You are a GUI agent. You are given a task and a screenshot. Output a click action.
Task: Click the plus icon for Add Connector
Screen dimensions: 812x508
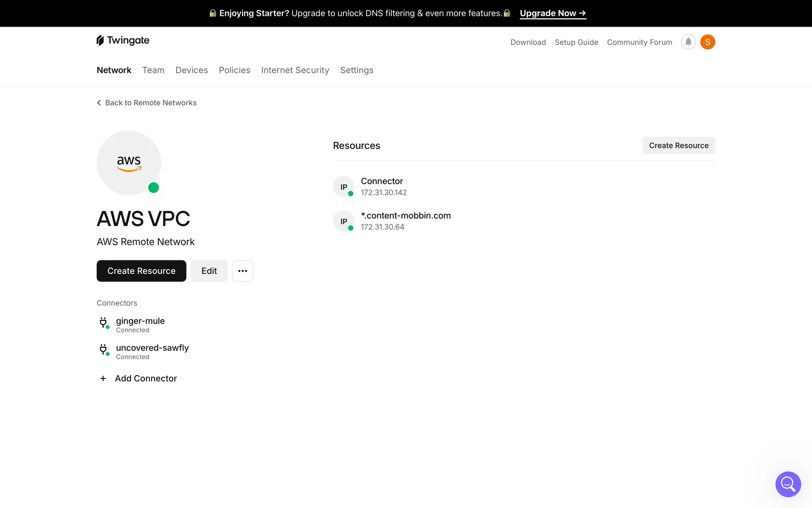click(103, 378)
